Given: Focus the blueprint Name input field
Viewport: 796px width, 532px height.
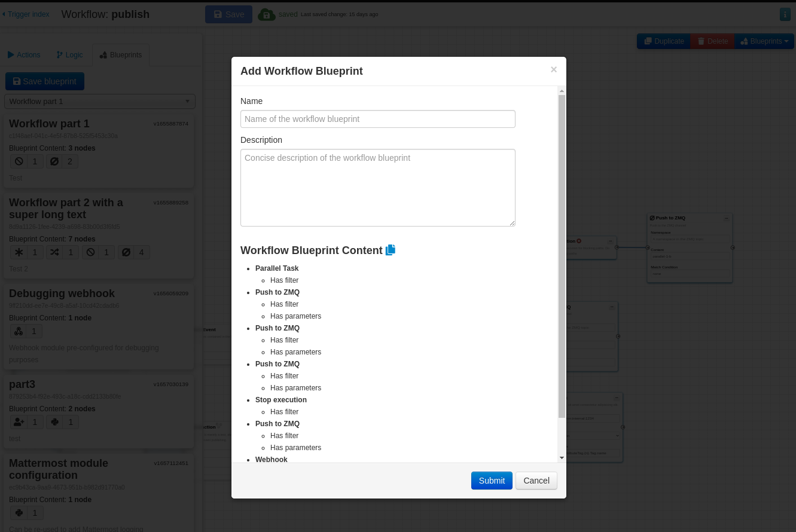Looking at the screenshot, I should [377, 119].
